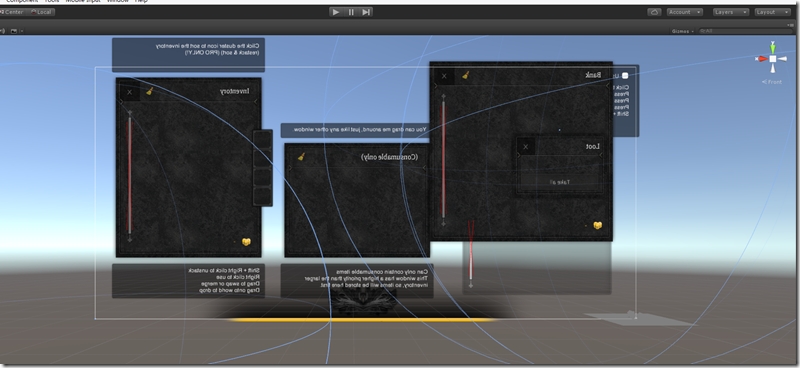800x368 pixels.
Task: Click the gold coins icon in Bank
Action: tap(597, 225)
